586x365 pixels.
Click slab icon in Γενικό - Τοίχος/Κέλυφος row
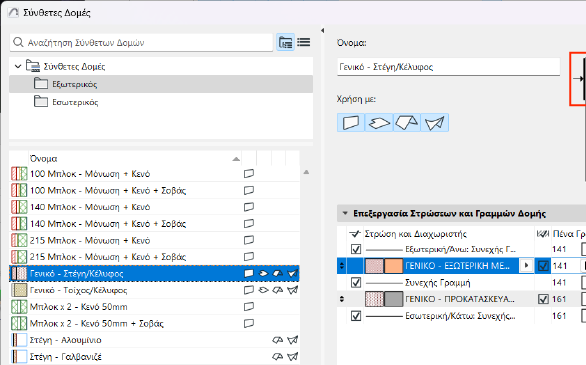[x=263, y=290]
